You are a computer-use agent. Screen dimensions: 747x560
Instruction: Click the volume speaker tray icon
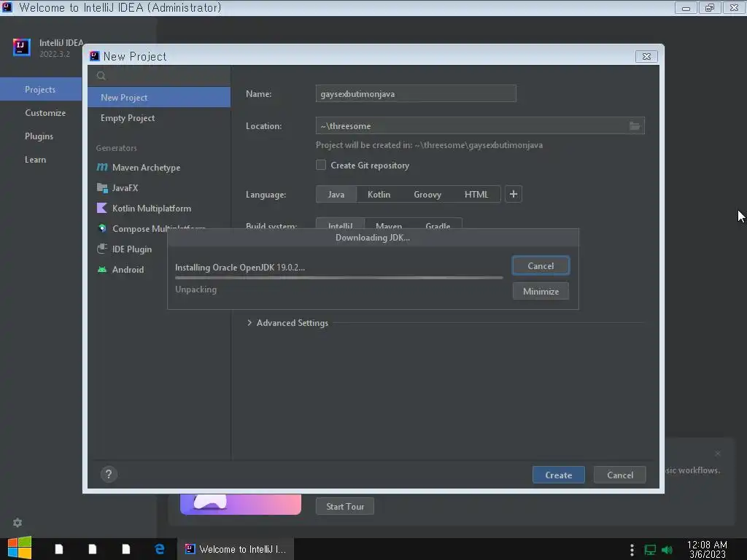pos(667,550)
